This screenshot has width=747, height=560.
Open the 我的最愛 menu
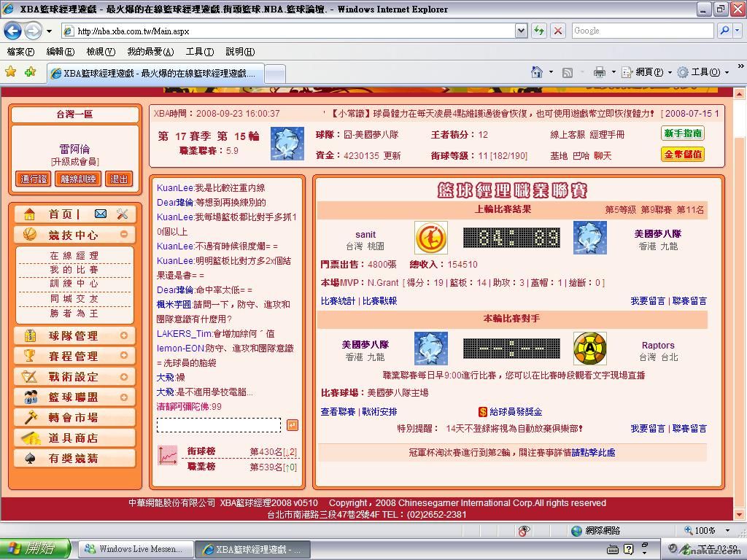pyautogui.click(x=150, y=52)
